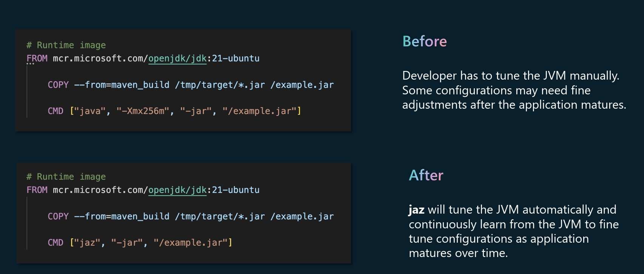The height and width of the screenshot is (274, 644).
Task: Select the "Before" heading
Action: pos(425,41)
